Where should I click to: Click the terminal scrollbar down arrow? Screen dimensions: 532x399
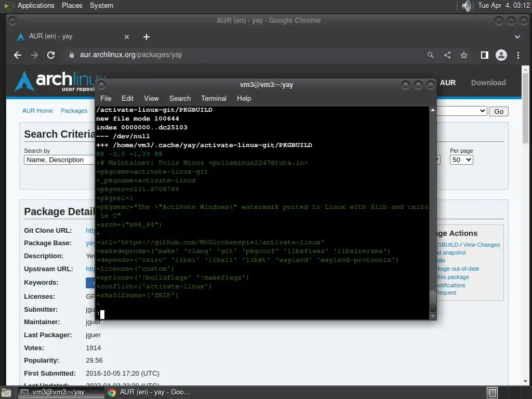[x=433, y=316]
